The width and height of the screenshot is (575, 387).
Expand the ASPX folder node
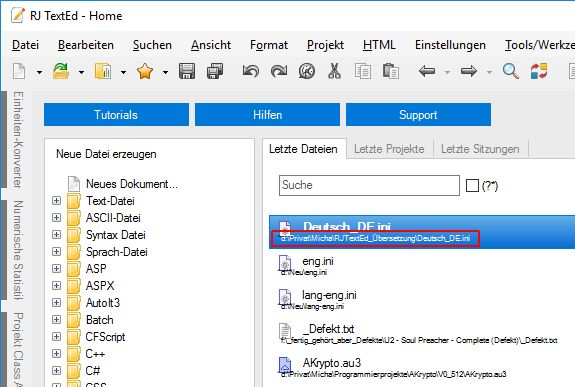coord(56,285)
